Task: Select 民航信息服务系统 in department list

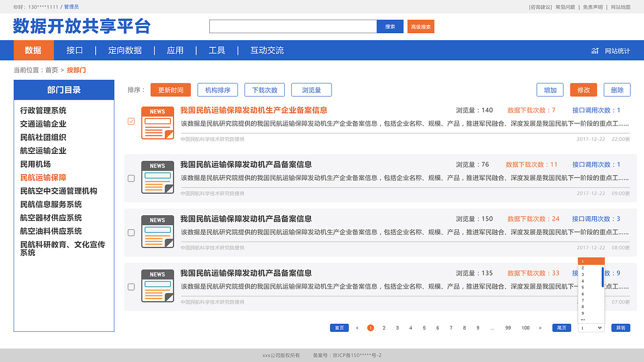Action: tap(51, 204)
